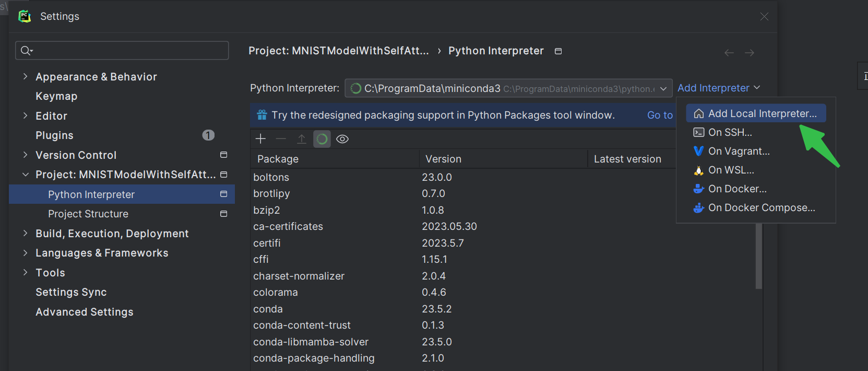The width and height of the screenshot is (868, 371).
Task: Click the plus icon to install package
Action: [x=260, y=139]
